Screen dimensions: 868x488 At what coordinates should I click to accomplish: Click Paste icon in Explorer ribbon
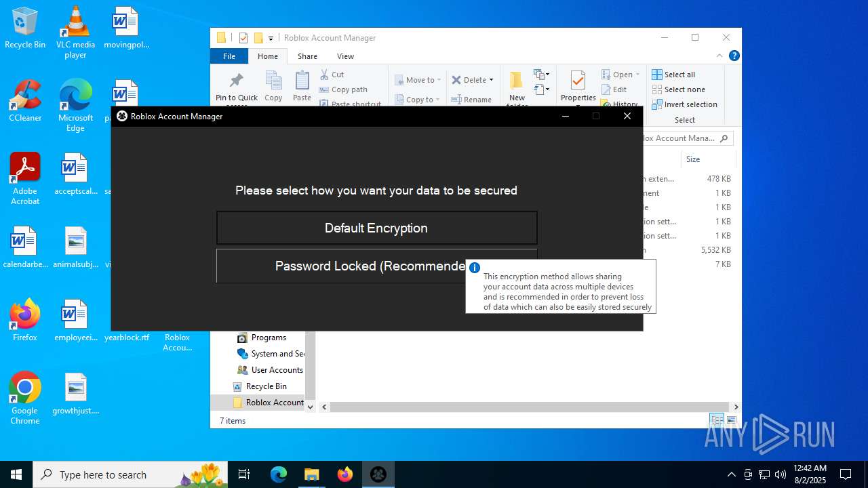pyautogui.click(x=302, y=86)
